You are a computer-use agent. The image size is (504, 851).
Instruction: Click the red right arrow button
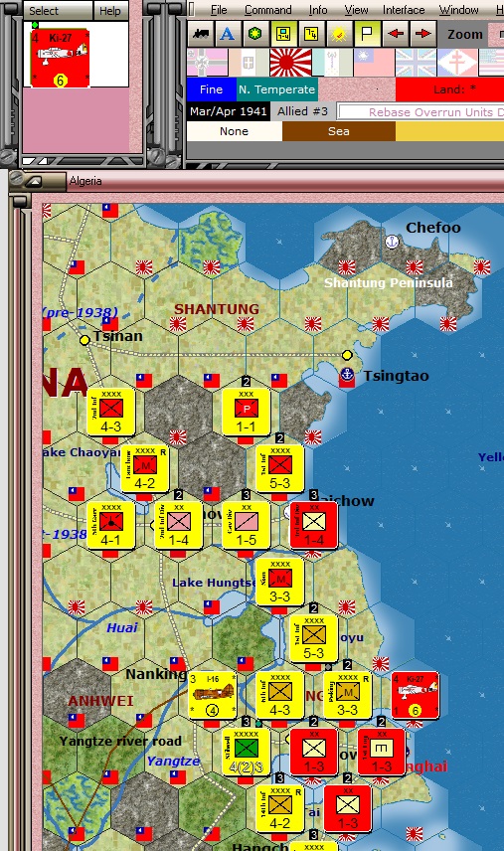pyautogui.click(x=423, y=34)
